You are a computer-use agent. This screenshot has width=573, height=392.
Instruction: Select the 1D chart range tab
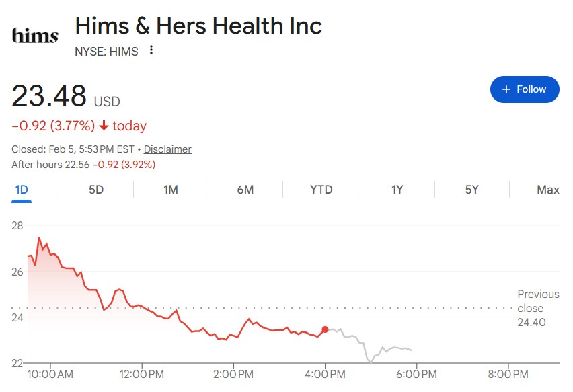[x=22, y=190]
